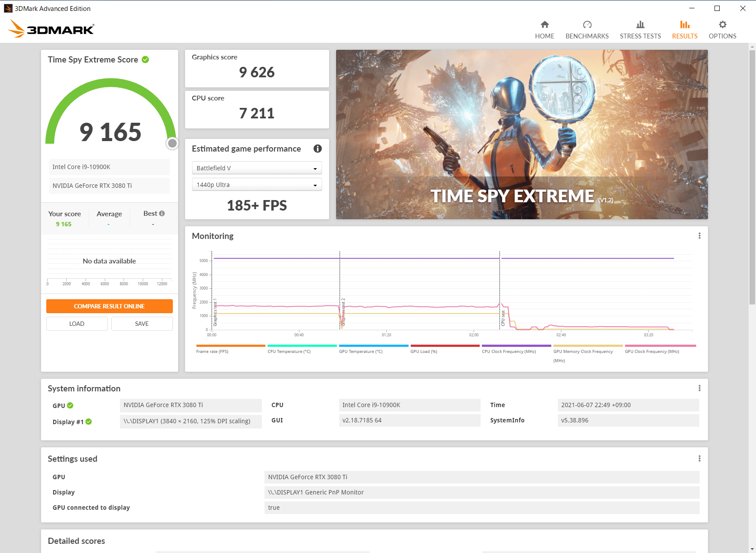Click the 3DMark app icon in title bar

(x=8, y=8)
